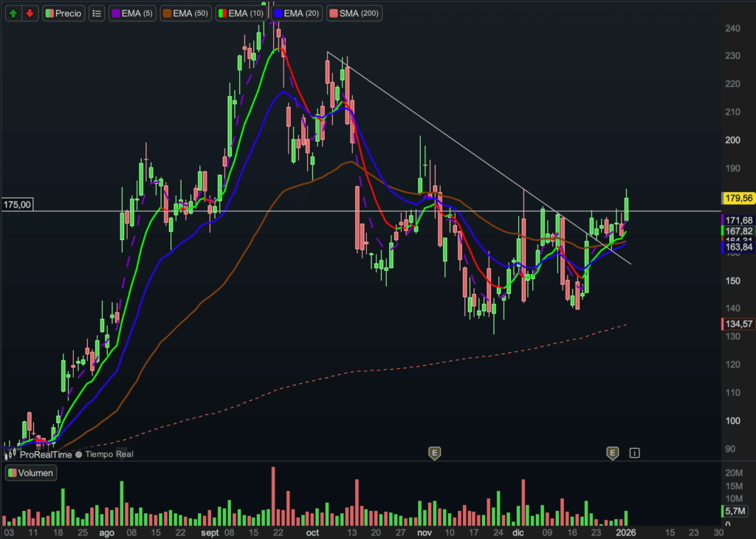Click the 134,57 SMA value tag
Screen dimensions: 756x539
[x=738, y=324]
